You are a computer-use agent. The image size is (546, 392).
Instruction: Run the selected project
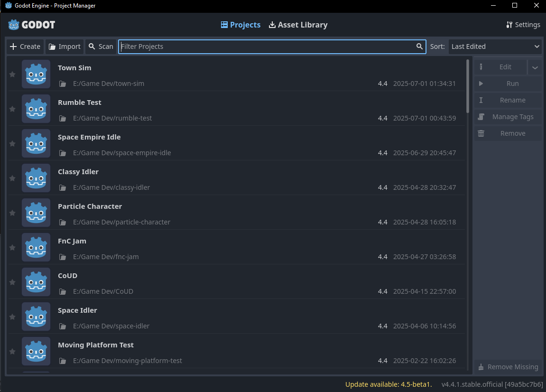(508, 84)
